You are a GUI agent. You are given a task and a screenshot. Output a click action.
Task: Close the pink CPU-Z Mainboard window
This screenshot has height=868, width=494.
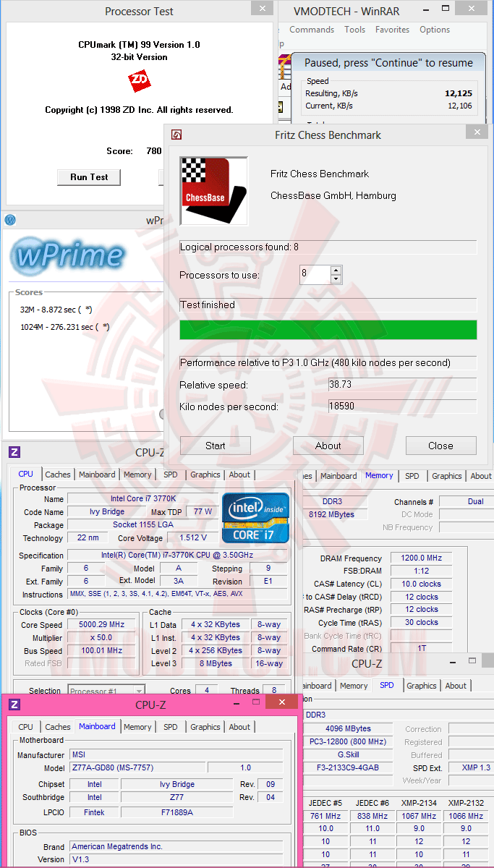click(x=281, y=702)
